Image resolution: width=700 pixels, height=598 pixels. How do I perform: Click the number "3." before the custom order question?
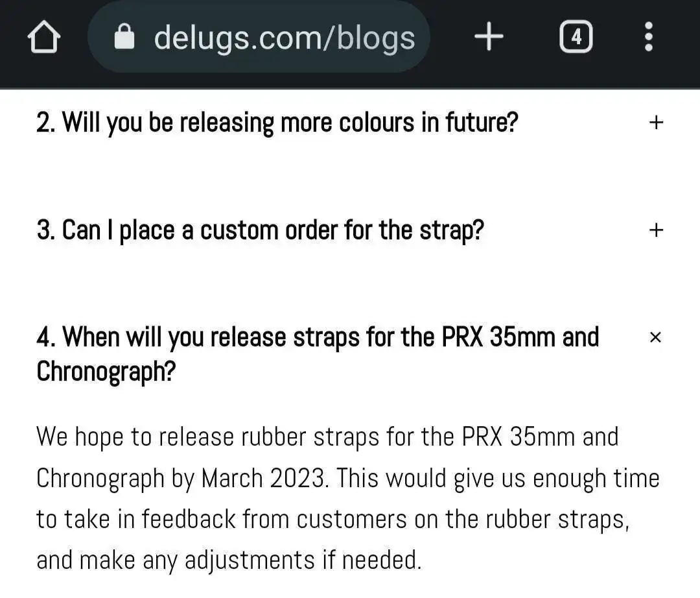(x=45, y=230)
